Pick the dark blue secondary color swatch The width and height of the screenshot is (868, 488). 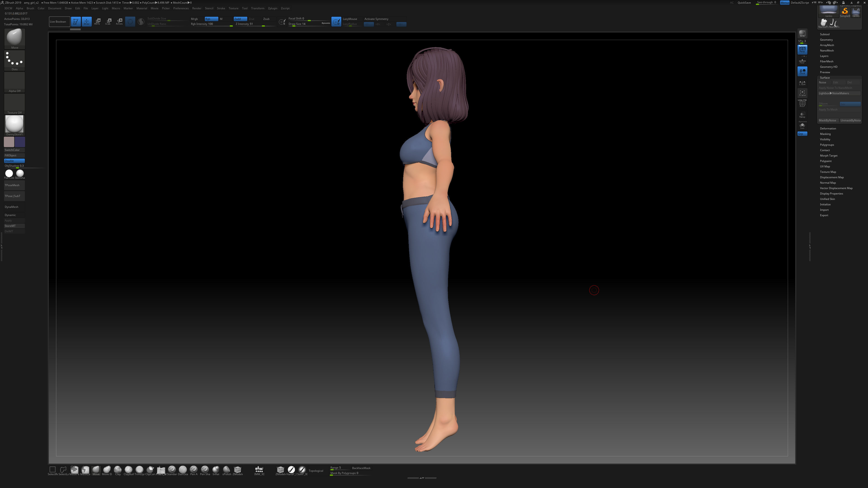[x=20, y=142]
